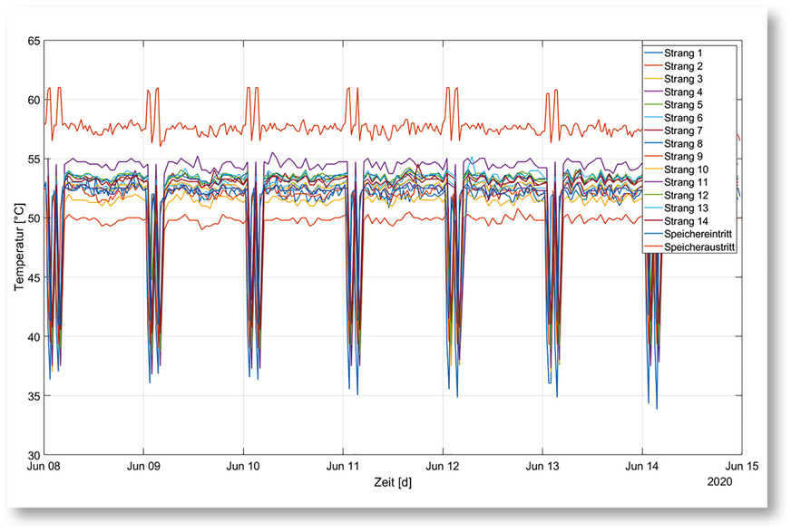Screen dimensions: 791x532
Task: Click the 45 y-axis tick label
Action: 34,278
